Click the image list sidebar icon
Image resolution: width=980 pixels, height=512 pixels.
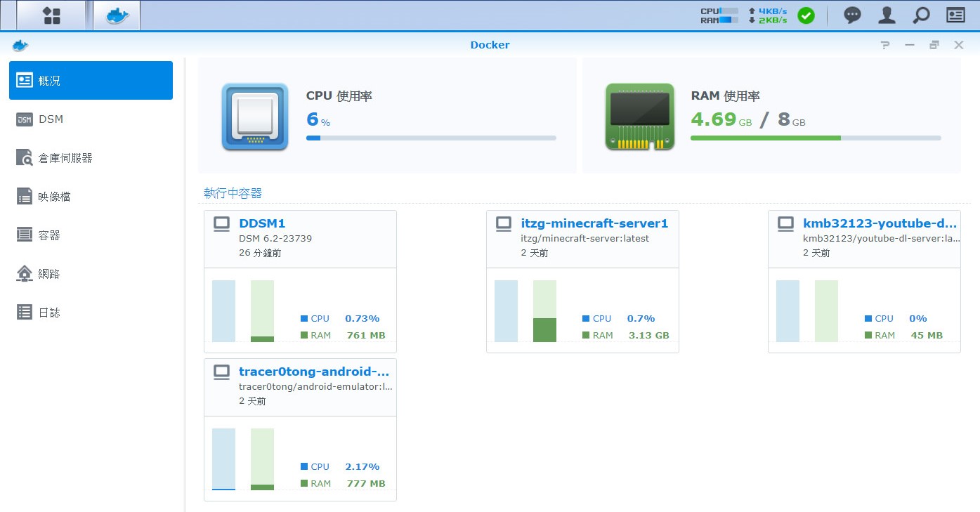[x=25, y=196]
